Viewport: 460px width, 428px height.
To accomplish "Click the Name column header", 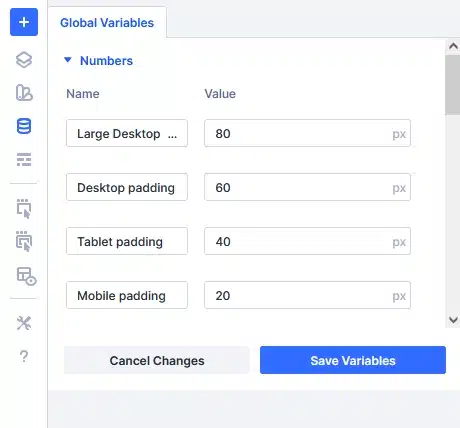I will pyautogui.click(x=83, y=94).
